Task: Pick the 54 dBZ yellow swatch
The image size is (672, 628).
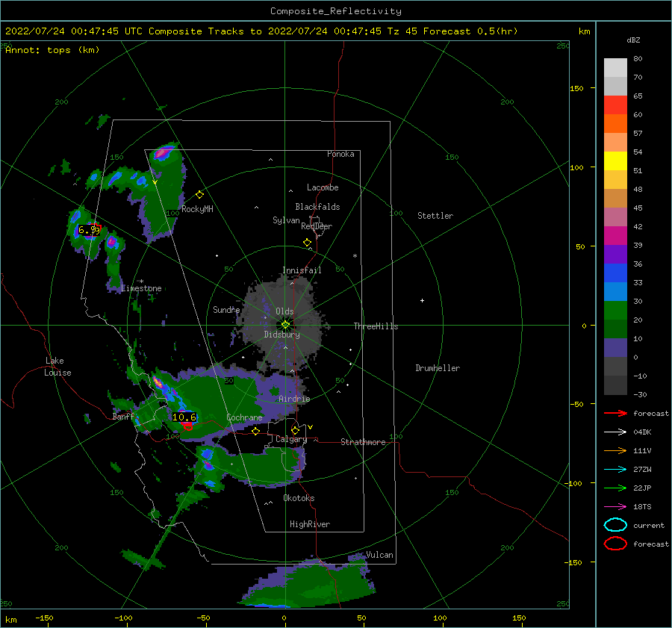Action: (x=615, y=161)
